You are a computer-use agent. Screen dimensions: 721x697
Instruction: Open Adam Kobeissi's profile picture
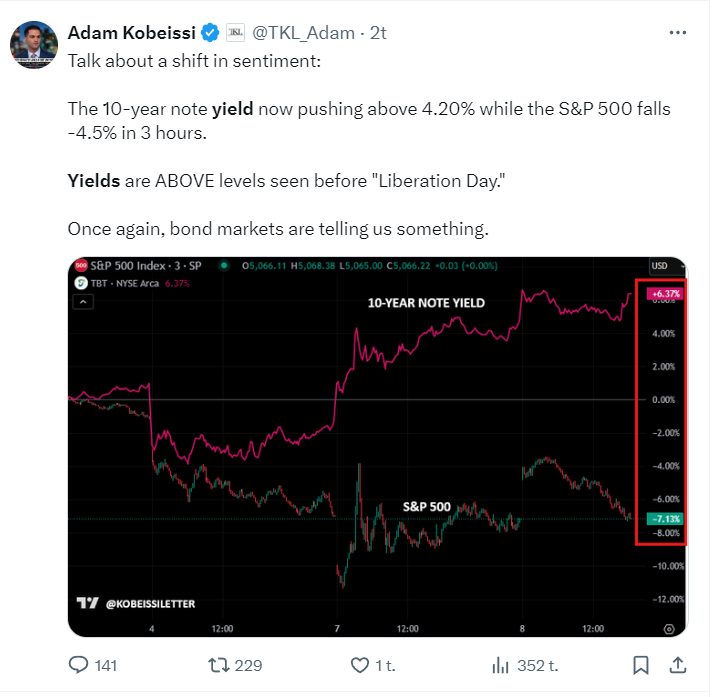tap(33, 43)
